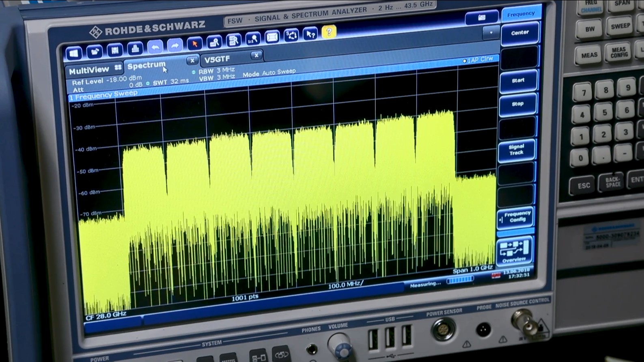This screenshot has width=644, height=362.
Task: Open the Frequency menu header
Action: point(521,14)
